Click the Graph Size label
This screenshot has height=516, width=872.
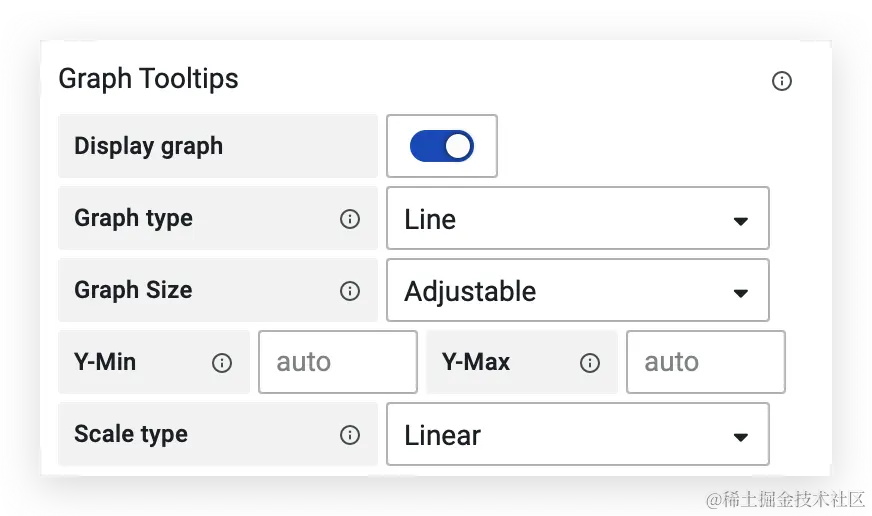pyautogui.click(x=133, y=290)
